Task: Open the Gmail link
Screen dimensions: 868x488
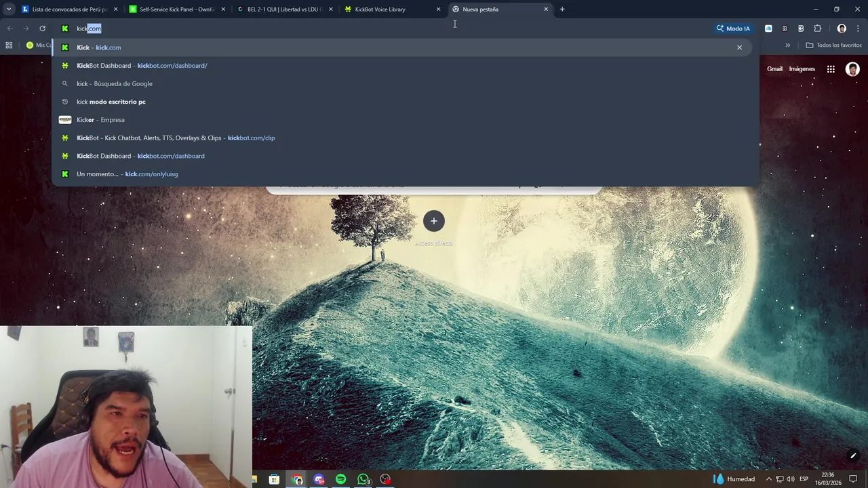Action: click(x=774, y=69)
